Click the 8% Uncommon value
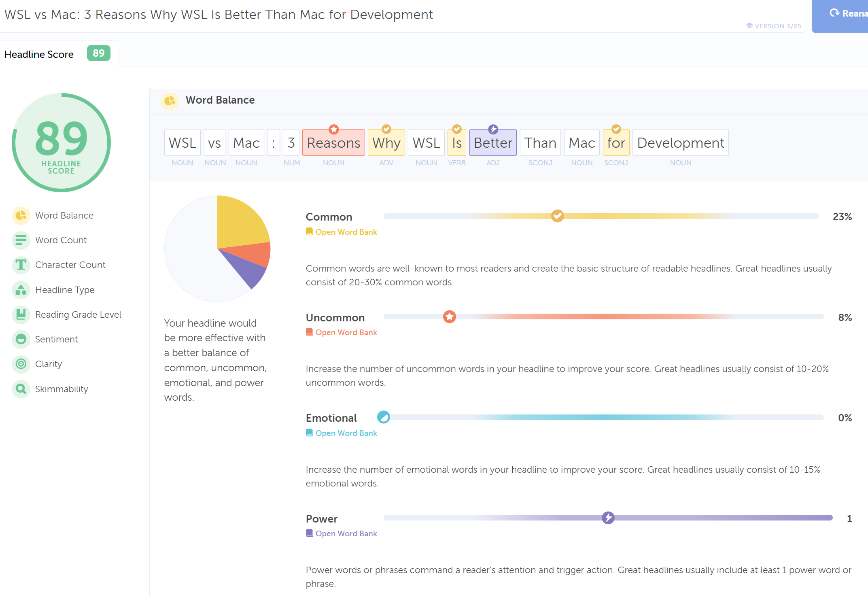The height and width of the screenshot is (597, 868). point(845,317)
